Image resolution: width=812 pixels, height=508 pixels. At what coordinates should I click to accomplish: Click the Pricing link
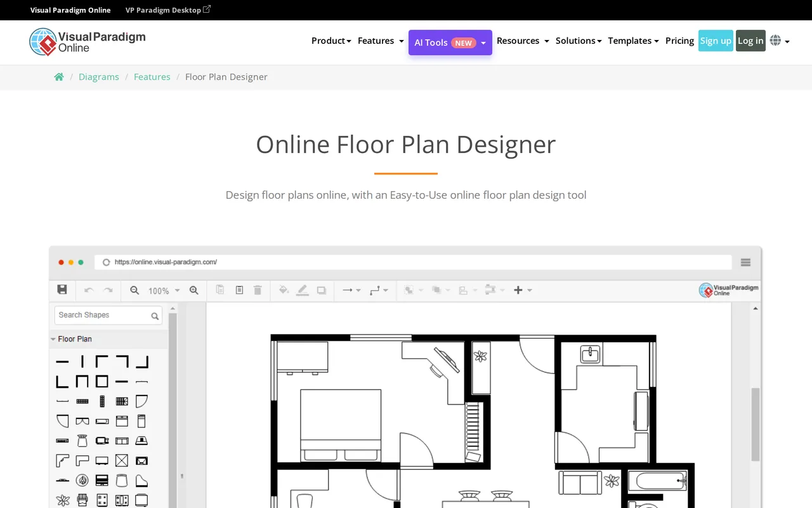point(679,41)
